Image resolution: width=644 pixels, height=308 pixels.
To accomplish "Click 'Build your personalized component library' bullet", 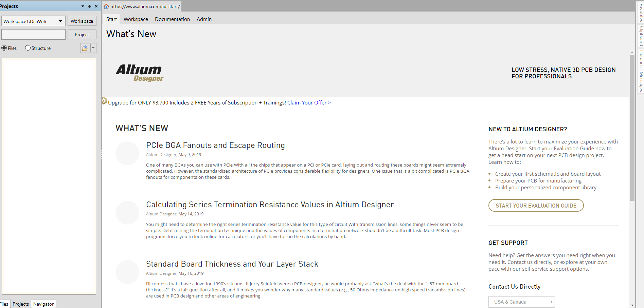I will tap(546, 188).
